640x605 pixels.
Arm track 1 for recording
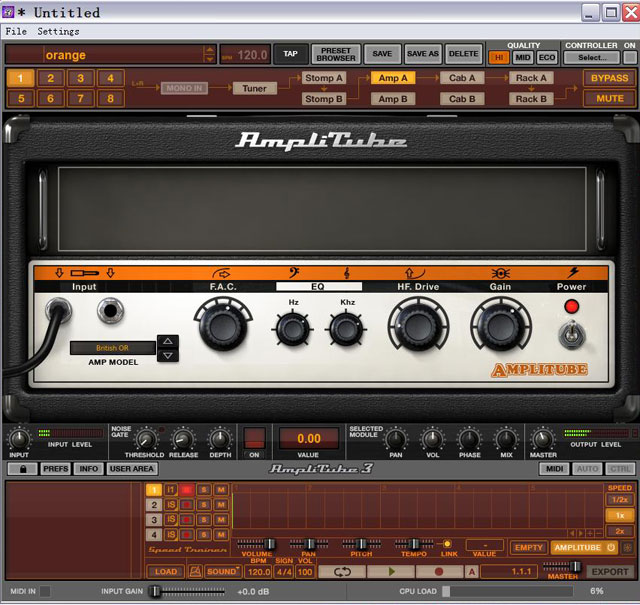tap(187, 489)
